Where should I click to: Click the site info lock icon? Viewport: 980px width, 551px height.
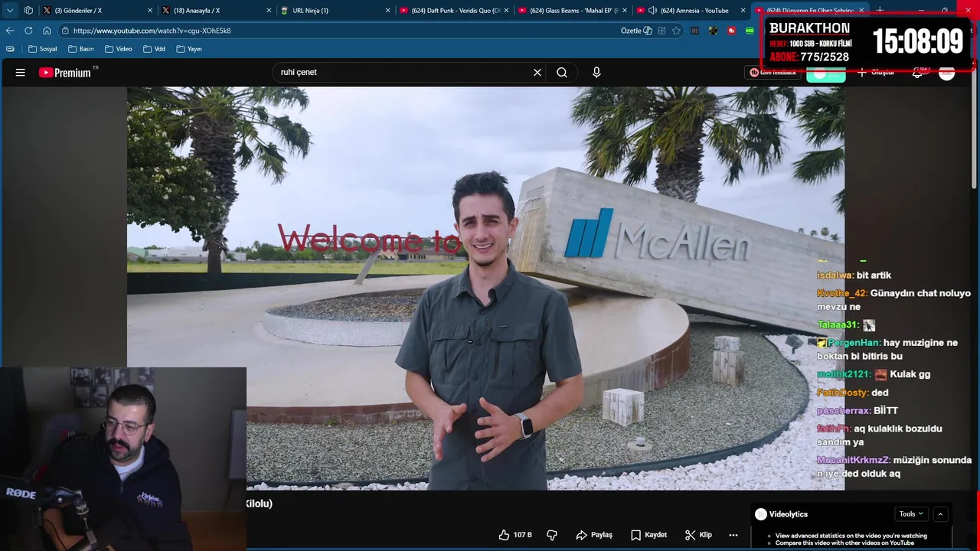pos(66,31)
